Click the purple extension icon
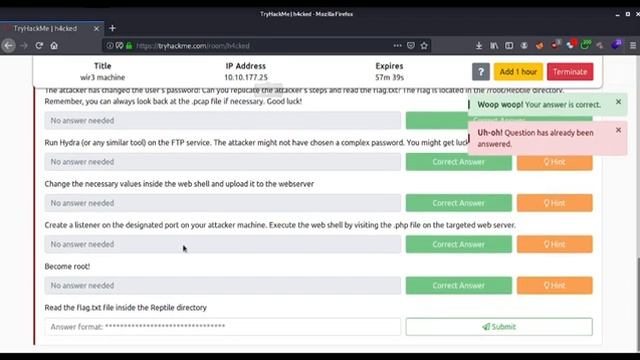The width and height of the screenshot is (640, 360). (616, 44)
